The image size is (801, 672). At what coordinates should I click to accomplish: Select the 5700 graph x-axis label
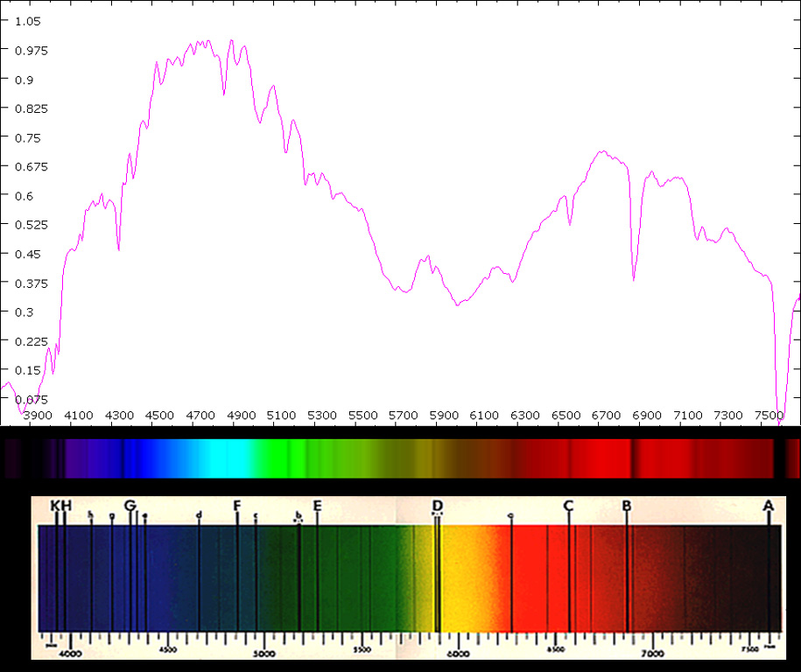[x=404, y=416]
